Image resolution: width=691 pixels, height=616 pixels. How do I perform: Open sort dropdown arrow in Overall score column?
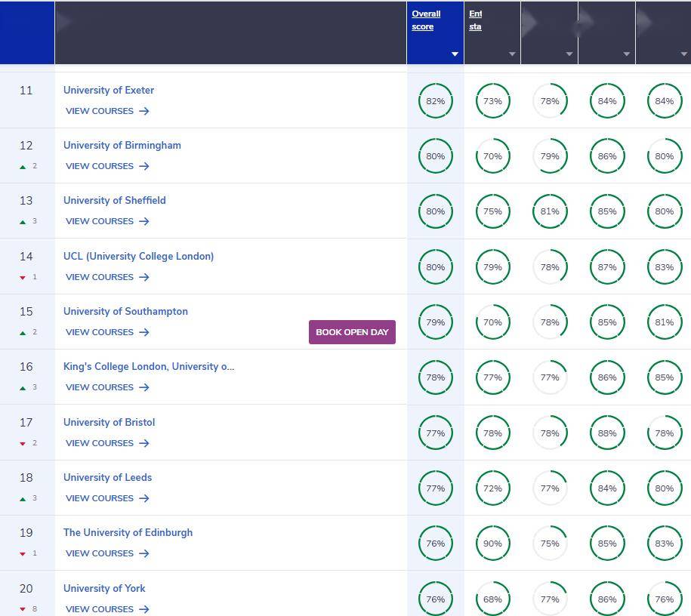coord(455,54)
